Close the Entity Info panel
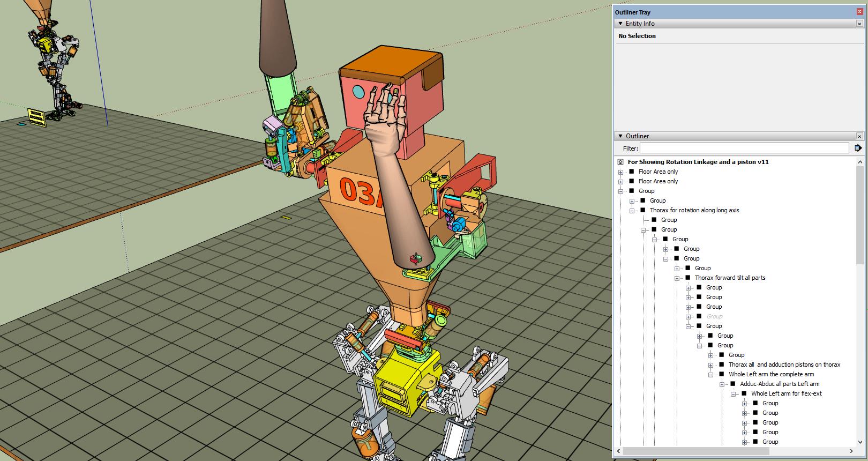The image size is (868, 461). [x=859, y=24]
